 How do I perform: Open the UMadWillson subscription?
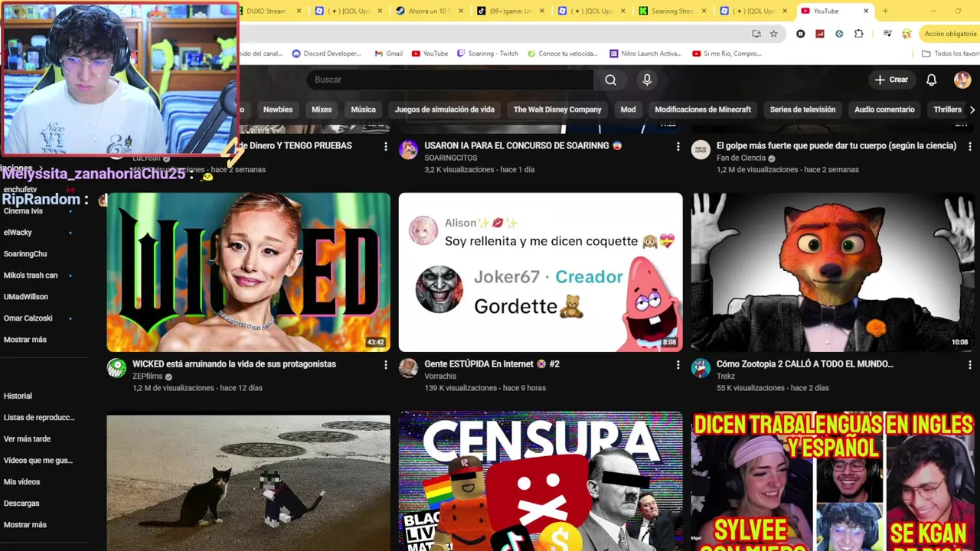click(x=25, y=296)
